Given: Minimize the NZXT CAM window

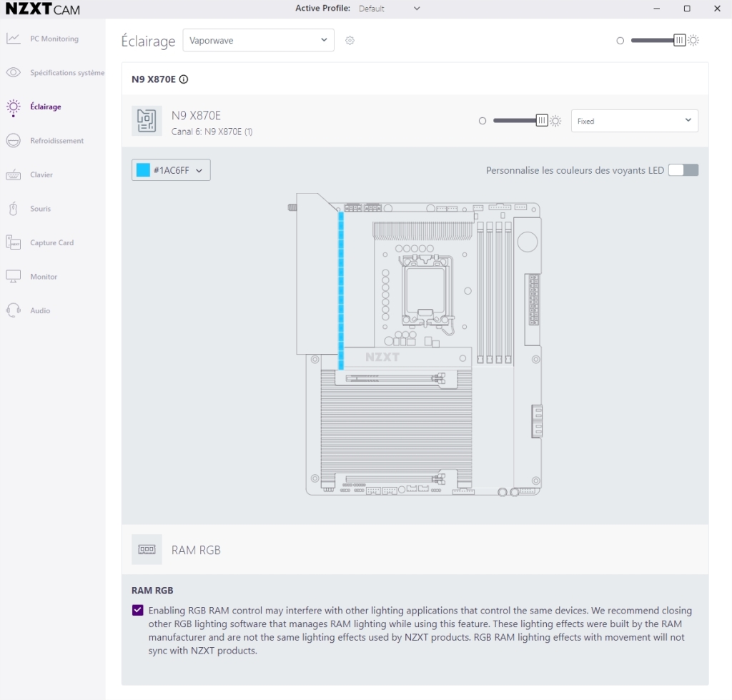Looking at the screenshot, I should pyautogui.click(x=656, y=9).
